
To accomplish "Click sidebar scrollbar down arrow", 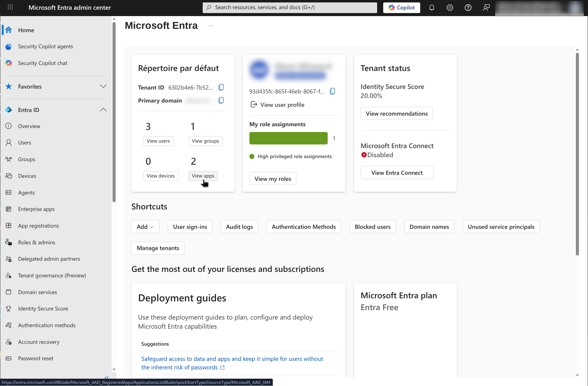I will [114, 370].
